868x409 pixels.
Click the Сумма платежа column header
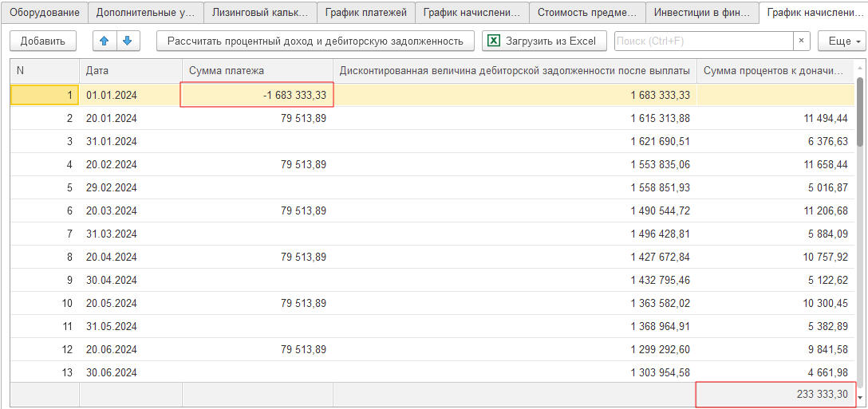click(257, 71)
